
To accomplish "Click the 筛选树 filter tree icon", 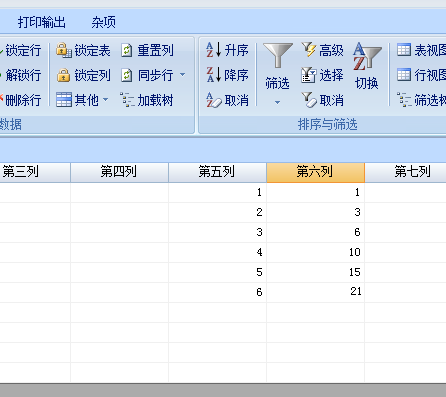I will click(404, 100).
